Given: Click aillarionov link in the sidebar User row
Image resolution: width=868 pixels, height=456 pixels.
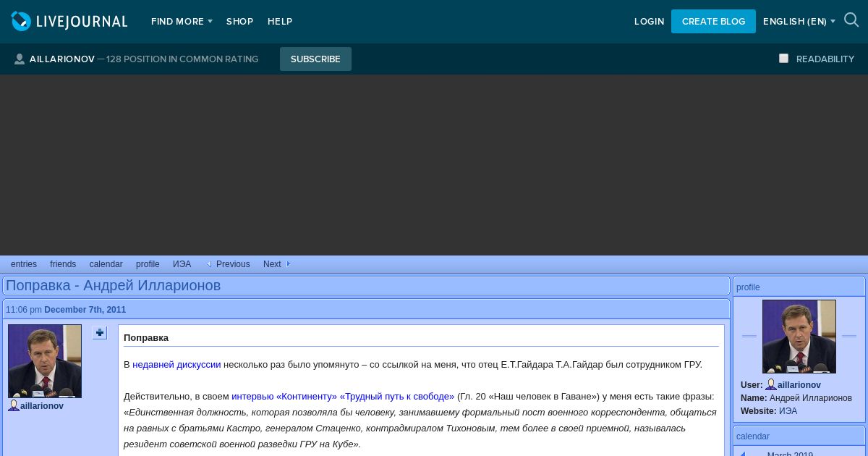Looking at the screenshot, I should click(799, 385).
